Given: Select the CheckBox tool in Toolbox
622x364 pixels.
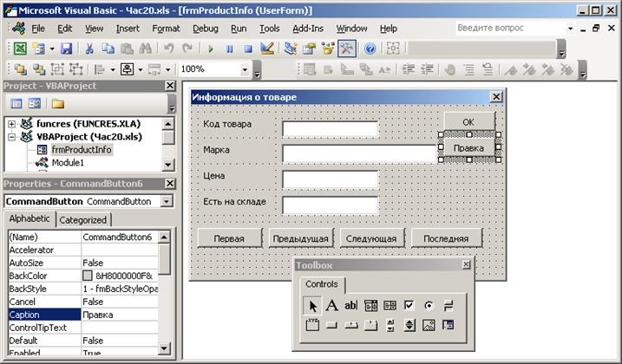Looking at the screenshot, I should click(x=409, y=305).
